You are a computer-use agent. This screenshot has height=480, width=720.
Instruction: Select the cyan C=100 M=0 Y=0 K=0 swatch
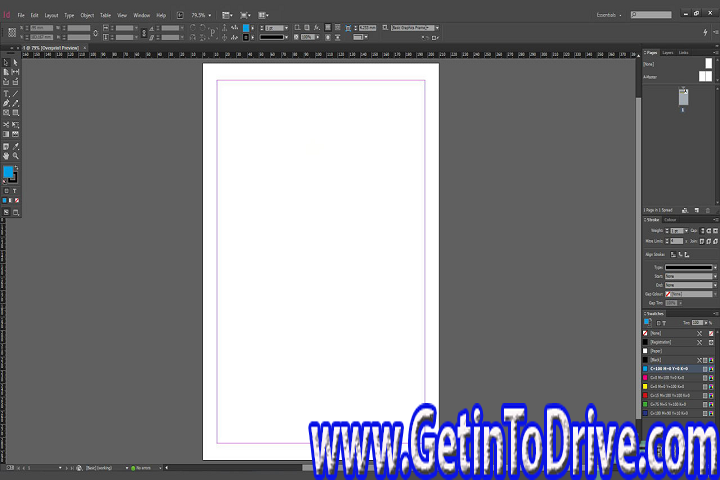679,369
